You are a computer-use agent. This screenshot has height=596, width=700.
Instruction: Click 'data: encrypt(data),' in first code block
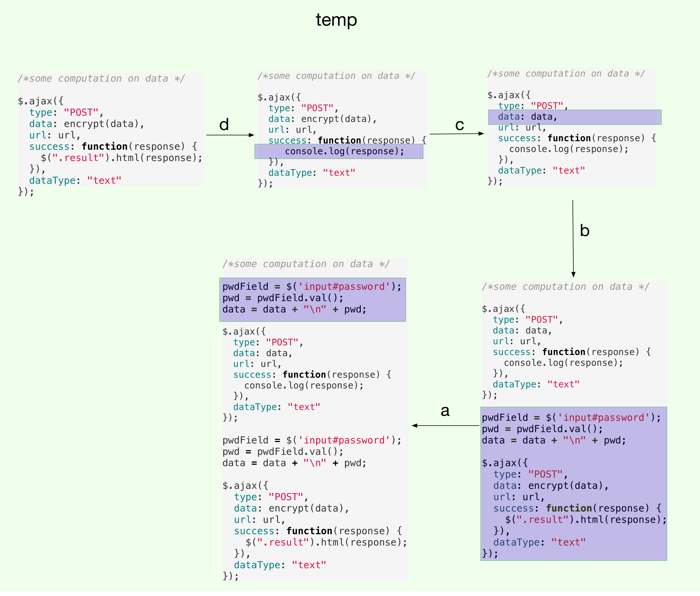(x=86, y=124)
